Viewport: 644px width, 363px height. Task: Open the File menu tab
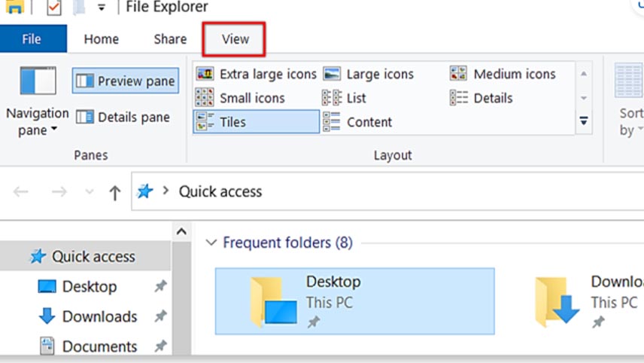pyautogui.click(x=32, y=39)
